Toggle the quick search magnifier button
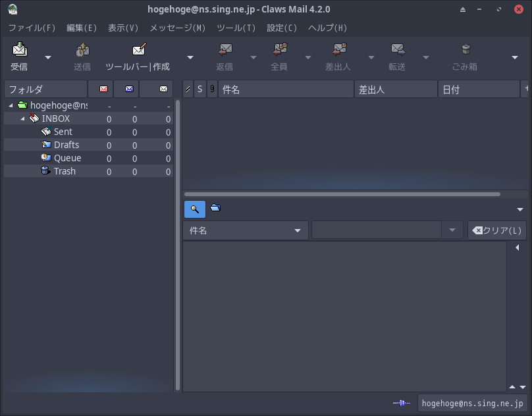Viewport: 532px width, 416px height. [195, 209]
